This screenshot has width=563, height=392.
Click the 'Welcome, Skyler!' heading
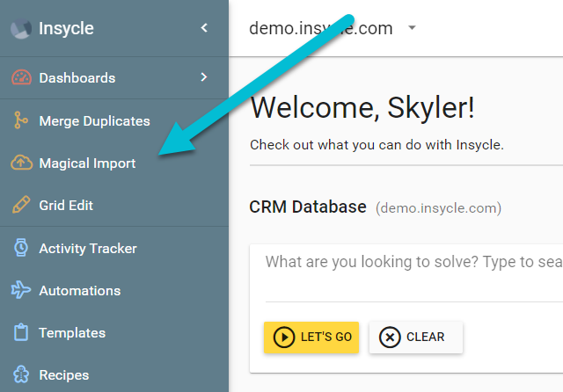tap(362, 107)
